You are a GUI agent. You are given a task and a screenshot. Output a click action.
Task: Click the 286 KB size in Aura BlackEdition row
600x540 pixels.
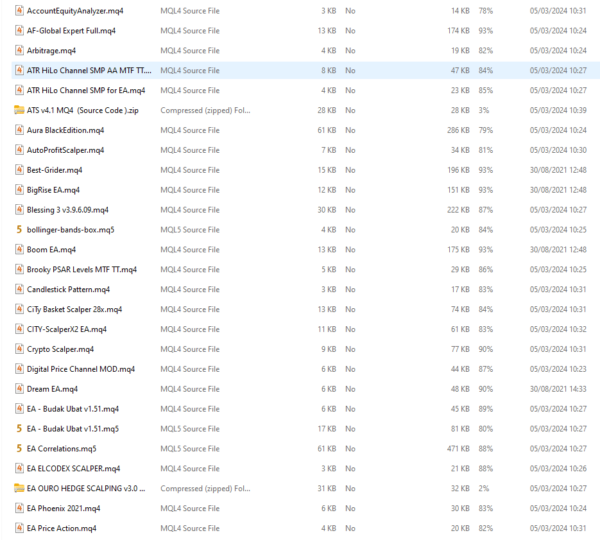pyautogui.click(x=458, y=130)
